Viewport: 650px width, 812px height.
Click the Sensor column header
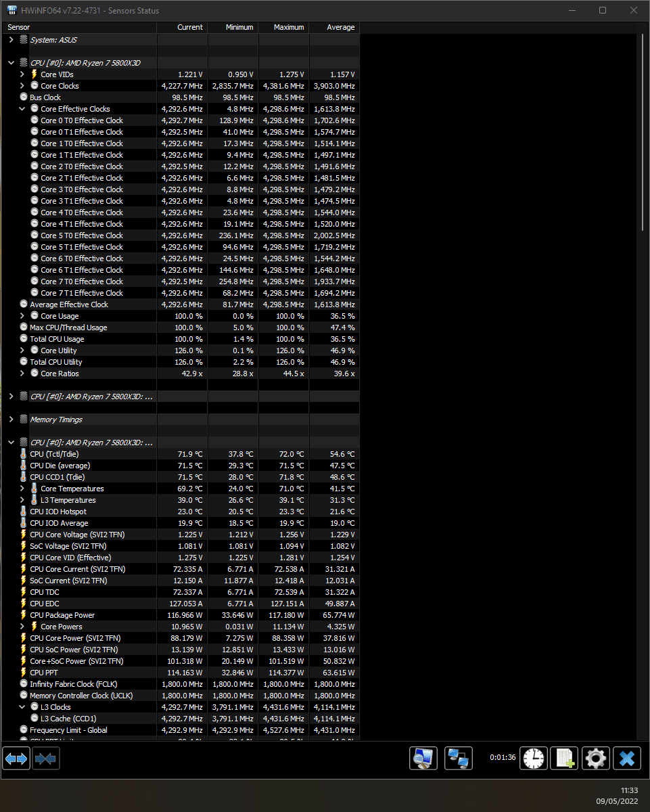coord(80,27)
